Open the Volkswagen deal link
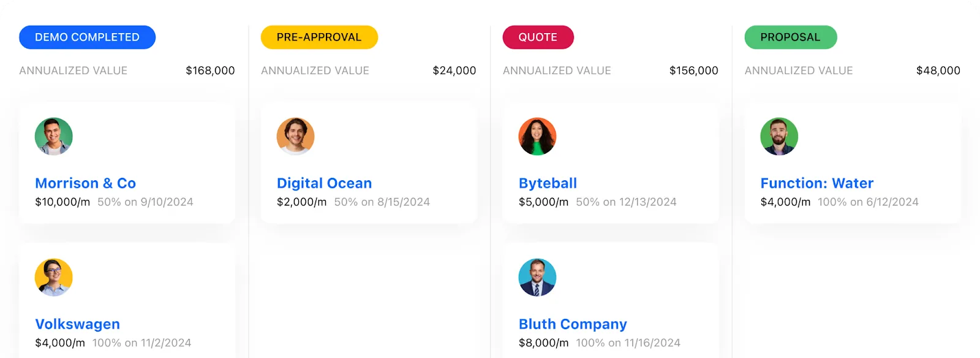980x358 pixels. tap(77, 324)
